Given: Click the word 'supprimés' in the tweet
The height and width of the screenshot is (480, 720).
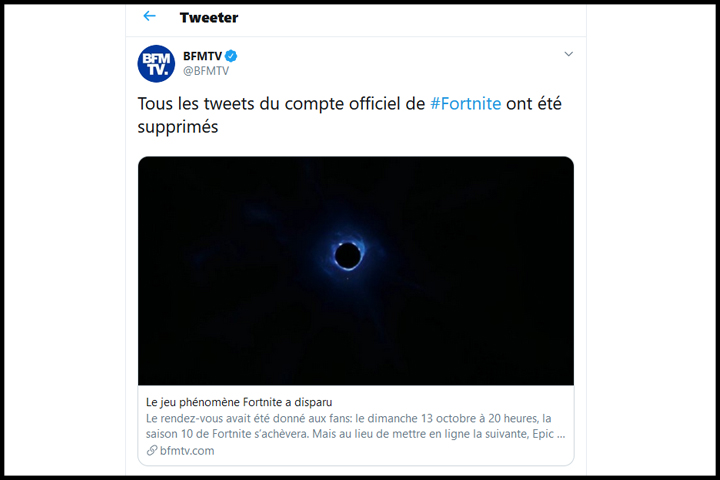Looking at the screenshot, I should point(177,128).
